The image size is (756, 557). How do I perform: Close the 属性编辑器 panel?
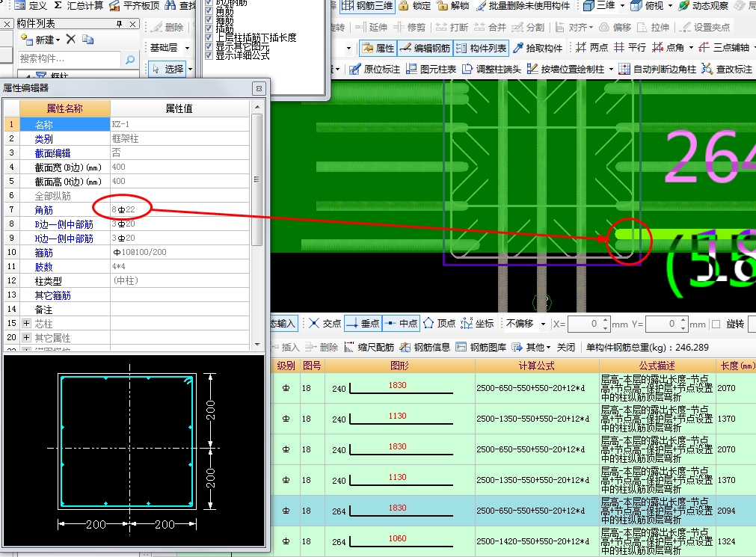[x=259, y=88]
